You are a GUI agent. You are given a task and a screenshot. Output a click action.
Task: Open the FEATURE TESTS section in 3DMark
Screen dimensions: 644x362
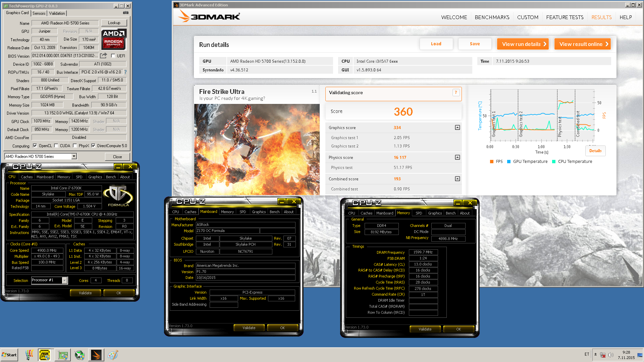click(565, 17)
